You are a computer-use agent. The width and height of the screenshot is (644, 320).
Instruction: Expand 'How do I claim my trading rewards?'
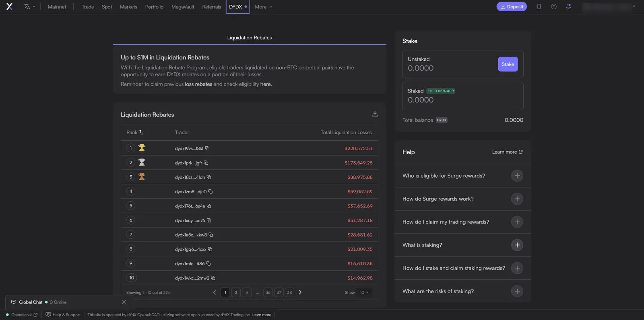[x=517, y=222]
